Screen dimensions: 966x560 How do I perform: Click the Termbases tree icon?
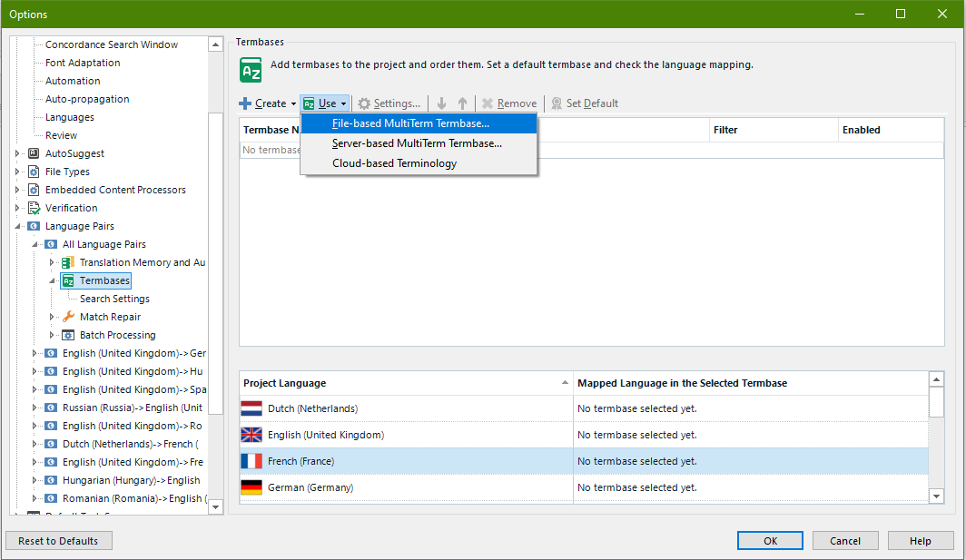68,281
